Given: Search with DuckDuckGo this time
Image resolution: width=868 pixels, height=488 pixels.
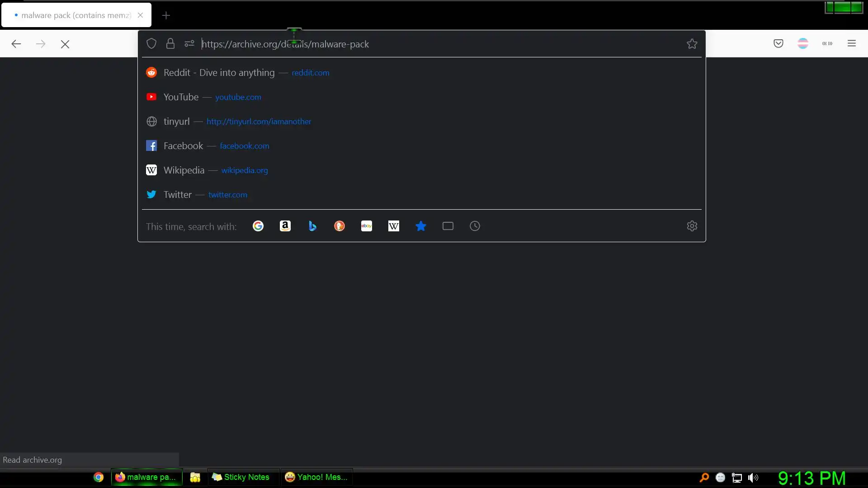Looking at the screenshot, I should (340, 226).
